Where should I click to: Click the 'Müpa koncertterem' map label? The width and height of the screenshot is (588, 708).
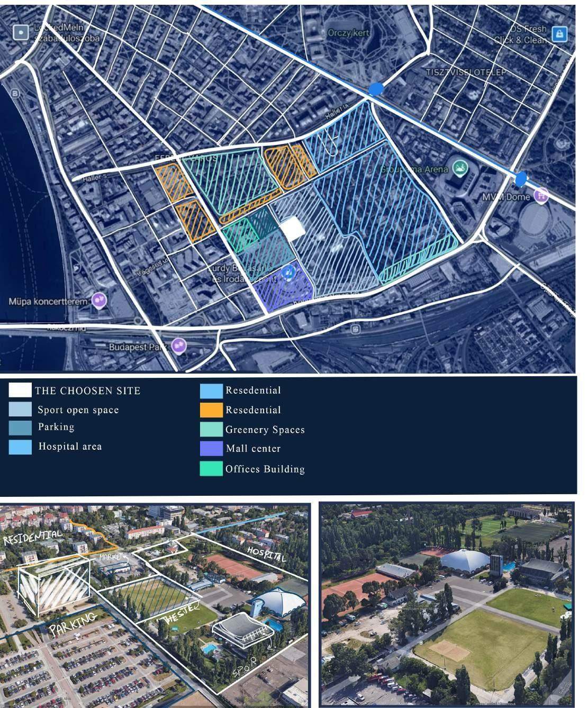(x=48, y=302)
